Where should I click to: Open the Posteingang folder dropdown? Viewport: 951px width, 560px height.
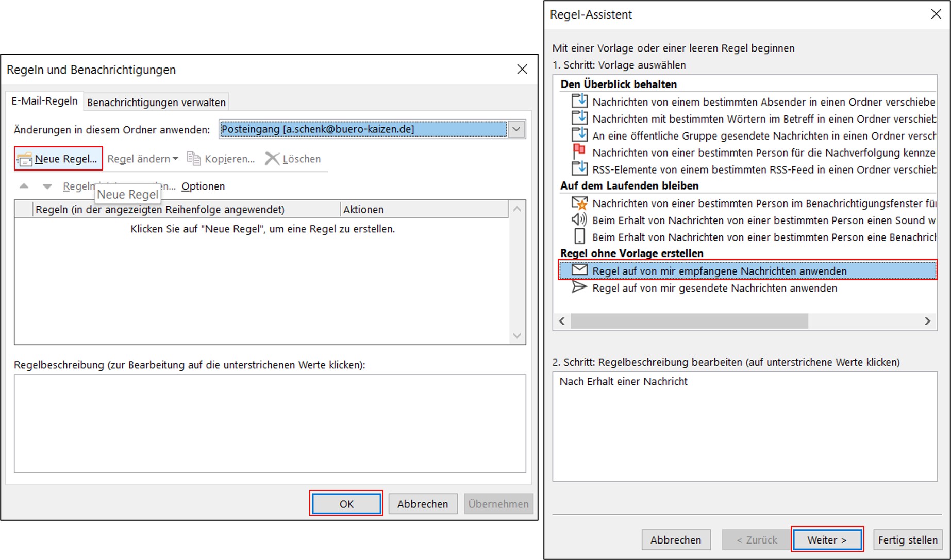[516, 129]
